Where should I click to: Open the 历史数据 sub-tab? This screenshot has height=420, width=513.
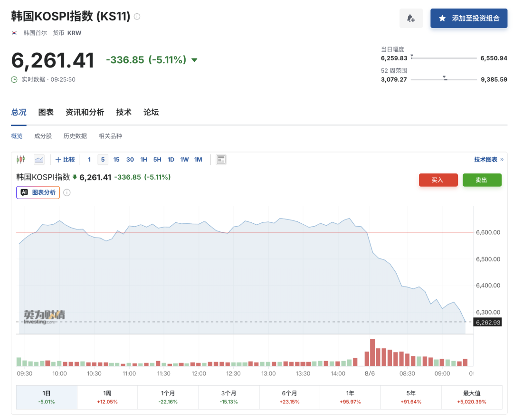coord(75,136)
